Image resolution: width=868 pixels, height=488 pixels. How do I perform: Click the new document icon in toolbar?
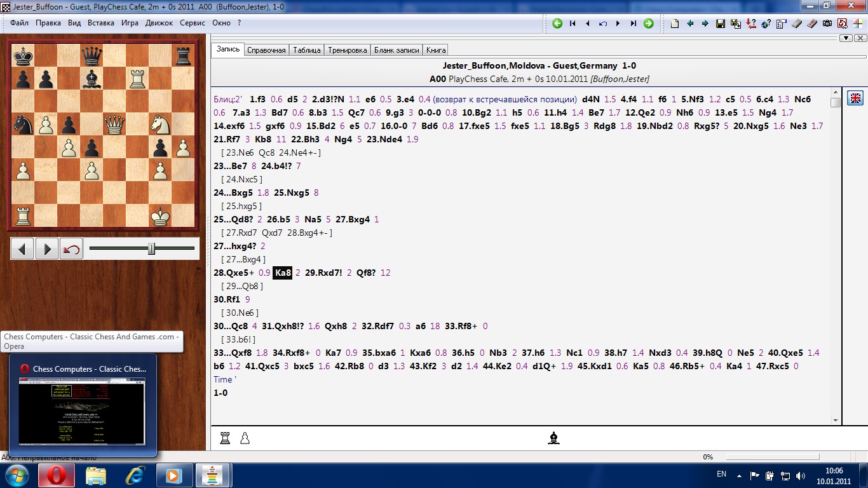coord(675,24)
